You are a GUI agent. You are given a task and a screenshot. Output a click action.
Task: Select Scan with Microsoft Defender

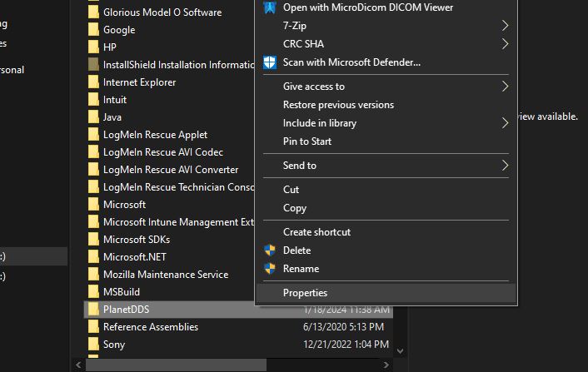point(386,62)
